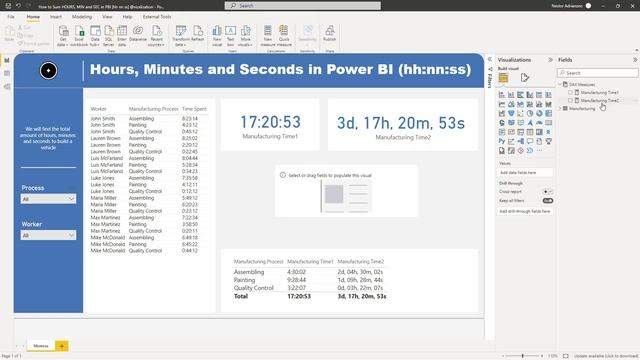Viewport: 640px width, 360px height.
Task: Select the table visual icon
Action: [x=530, y=132]
